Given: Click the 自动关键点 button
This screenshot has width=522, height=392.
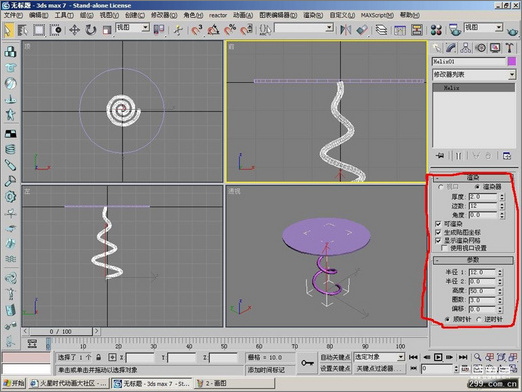Looking at the screenshot, I should click(335, 357).
